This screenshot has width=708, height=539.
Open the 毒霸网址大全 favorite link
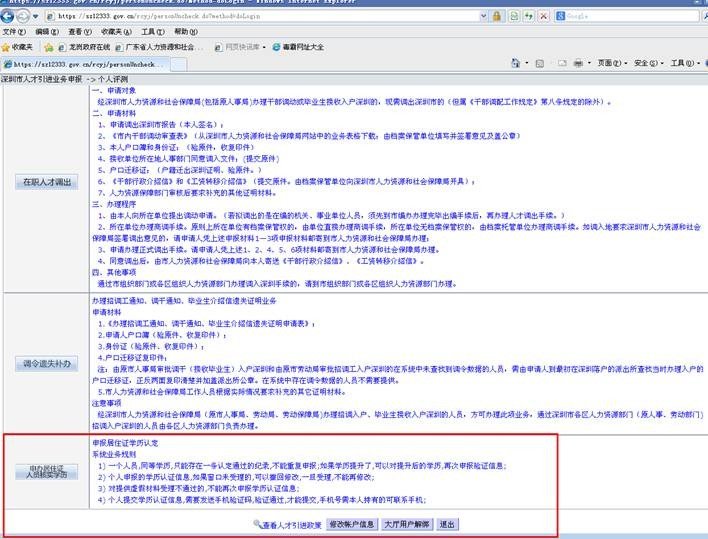[x=298, y=47]
